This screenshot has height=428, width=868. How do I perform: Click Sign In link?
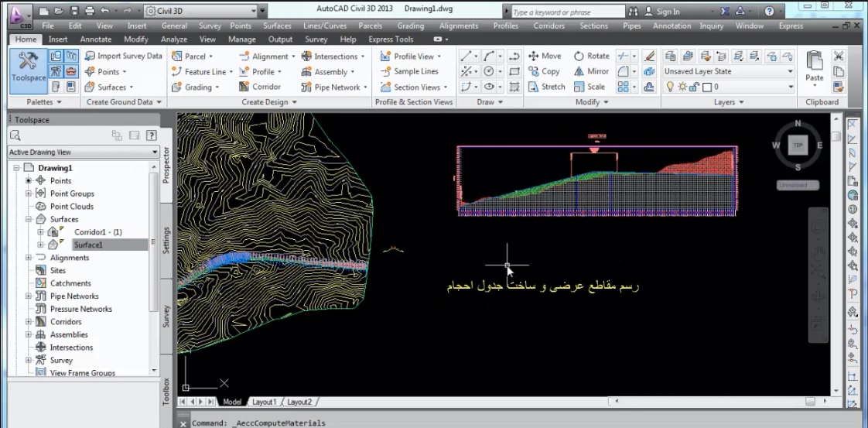tap(668, 12)
